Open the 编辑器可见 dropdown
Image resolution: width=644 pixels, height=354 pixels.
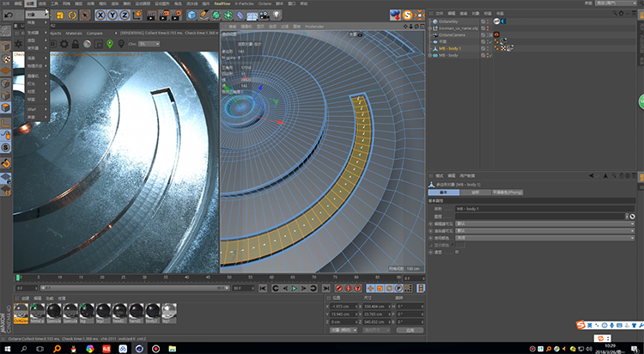545,223
